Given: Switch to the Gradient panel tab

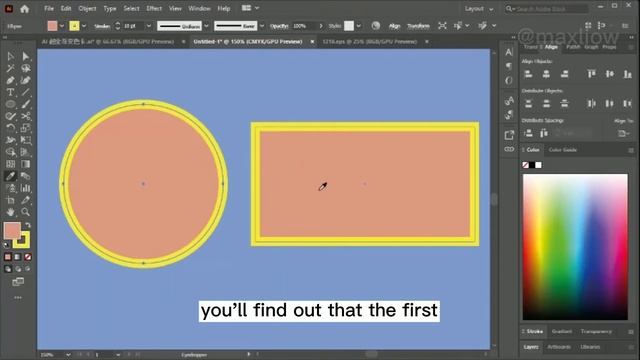Looking at the screenshot, I should coord(562,331).
